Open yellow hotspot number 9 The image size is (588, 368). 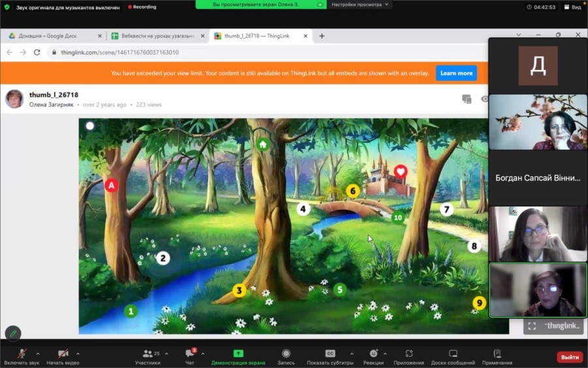pyautogui.click(x=480, y=303)
